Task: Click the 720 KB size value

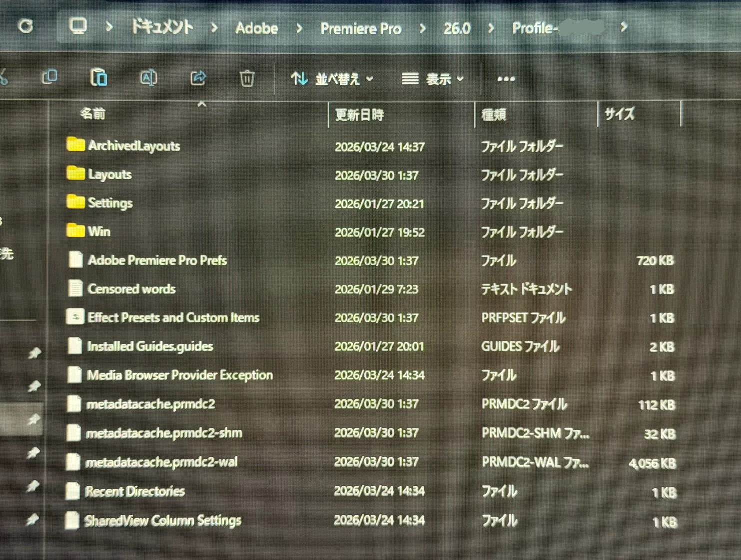Action: pos(655,260)
